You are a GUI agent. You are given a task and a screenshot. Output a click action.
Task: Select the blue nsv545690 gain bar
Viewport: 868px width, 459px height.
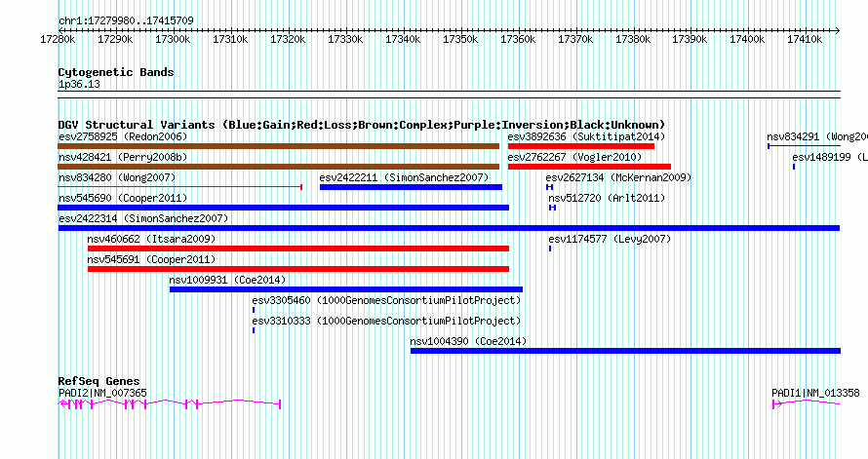click(x=284, y=208)
